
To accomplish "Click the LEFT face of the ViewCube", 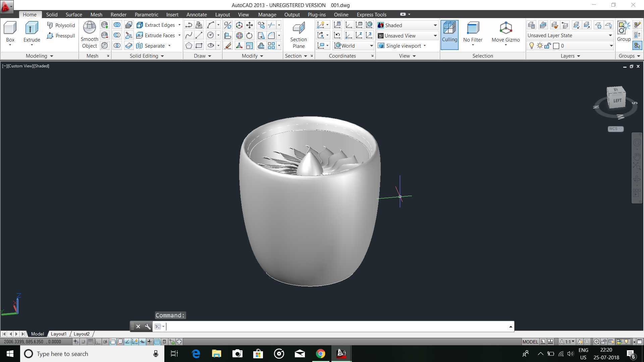I will 617,101.
